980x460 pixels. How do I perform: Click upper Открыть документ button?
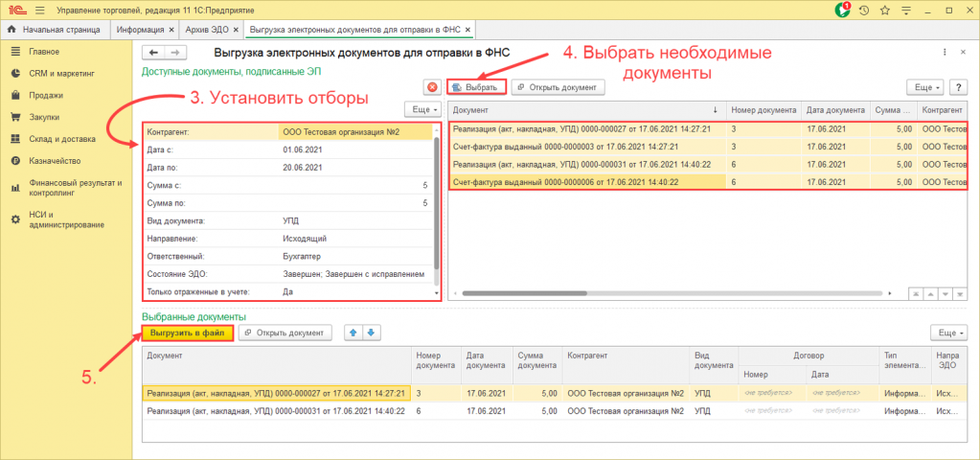558,87
